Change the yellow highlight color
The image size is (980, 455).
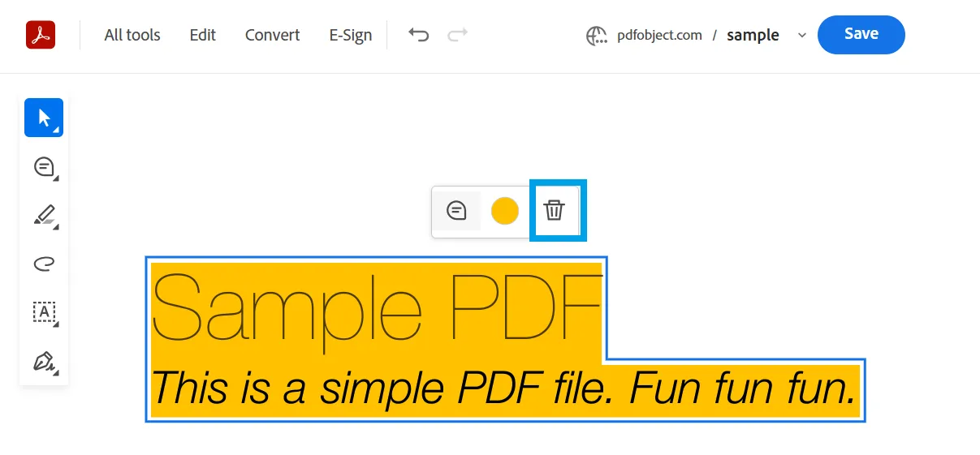[x=505, y=211]
